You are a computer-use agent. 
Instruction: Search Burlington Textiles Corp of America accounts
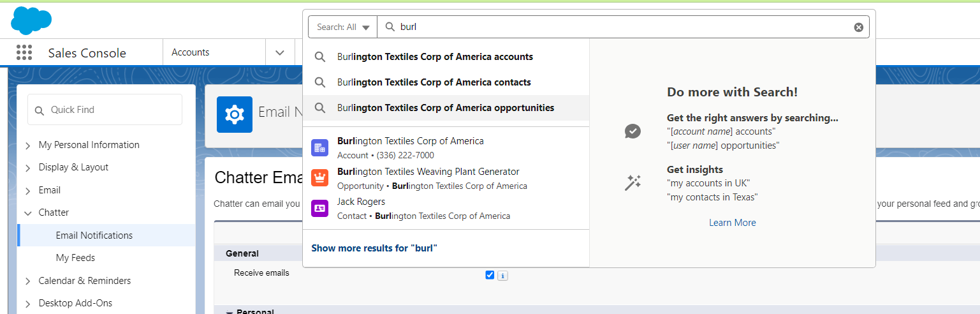point(446,57)
